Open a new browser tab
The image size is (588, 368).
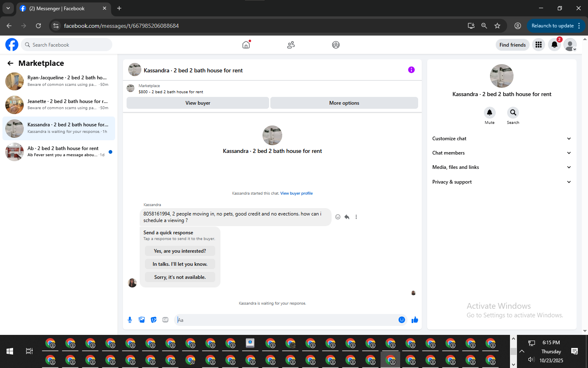(x=119, y=8)
